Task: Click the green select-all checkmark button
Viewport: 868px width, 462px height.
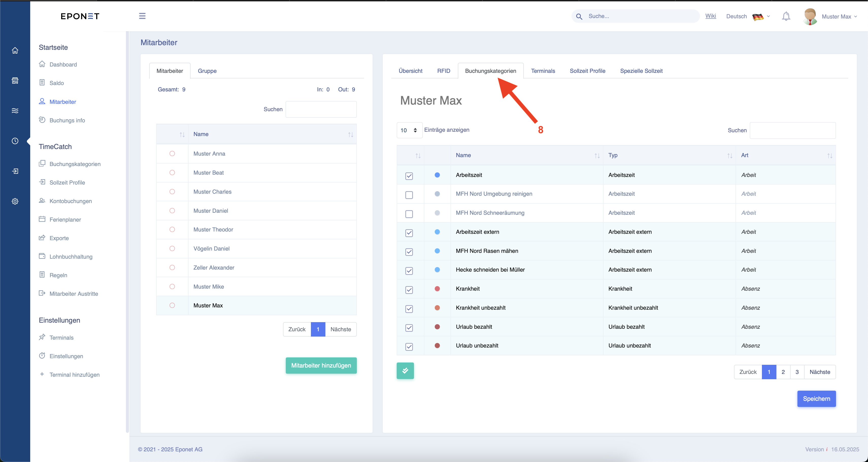Action: 405,371
